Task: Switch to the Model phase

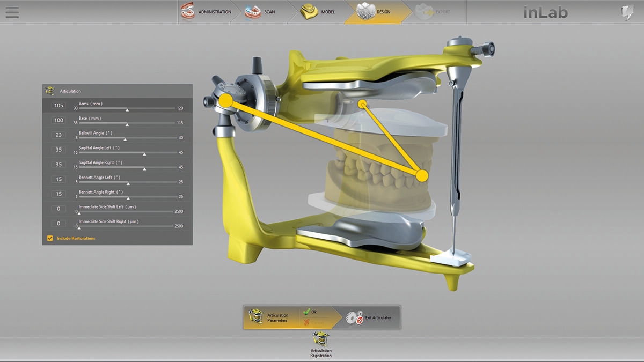Action: click(x=309, y=11)
